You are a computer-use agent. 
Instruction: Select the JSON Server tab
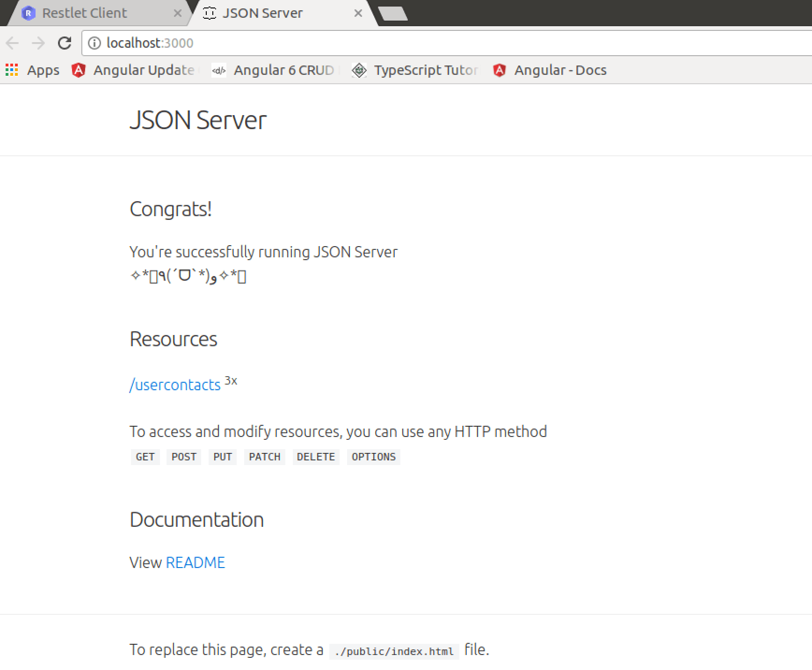pyautogui.click(x=262, y=13)
